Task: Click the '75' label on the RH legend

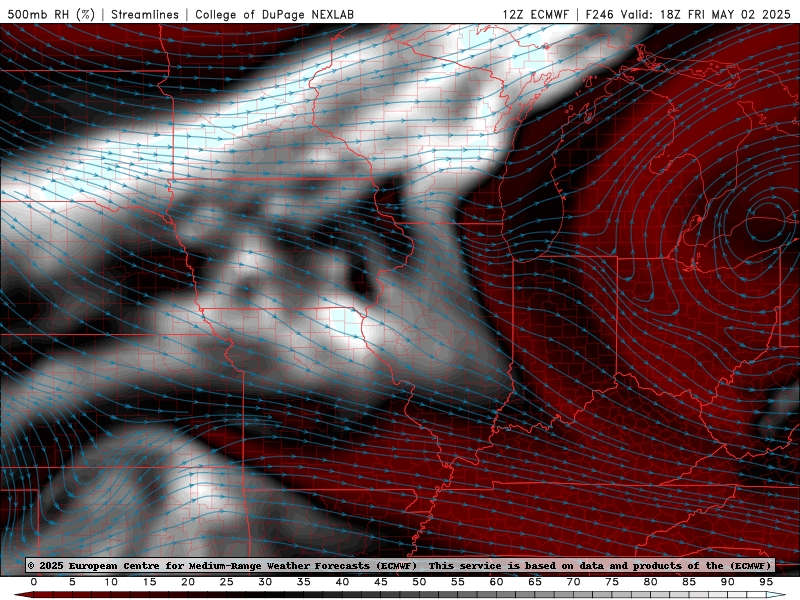Action: pyautogui.click(x=612, y=582)
